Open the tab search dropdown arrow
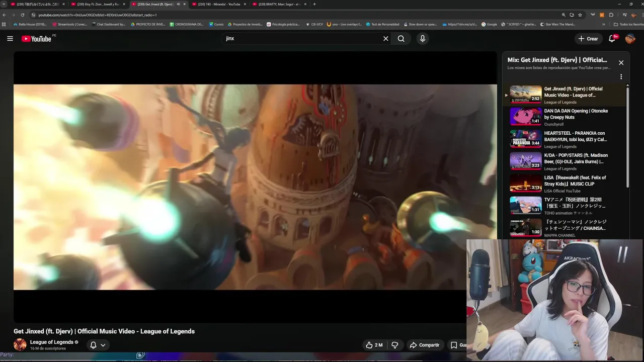This screenshot has width=644, height=362. pos(4,4)
